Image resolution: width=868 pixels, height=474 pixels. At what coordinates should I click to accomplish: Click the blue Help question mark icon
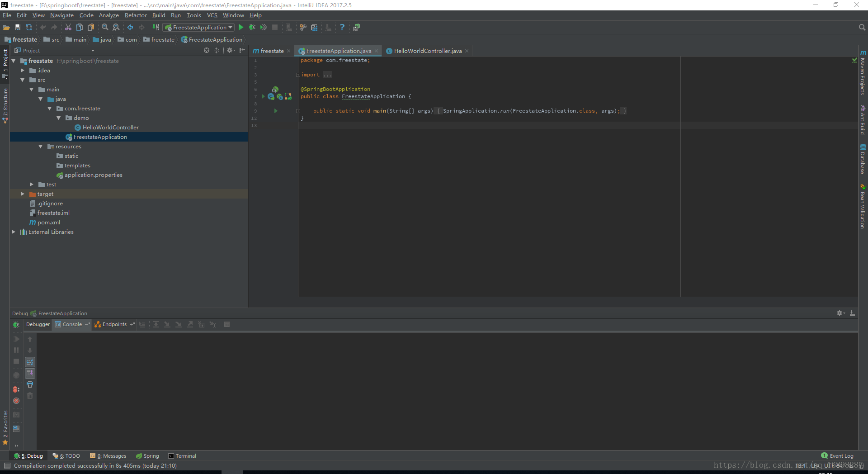(x=342, y=28)
